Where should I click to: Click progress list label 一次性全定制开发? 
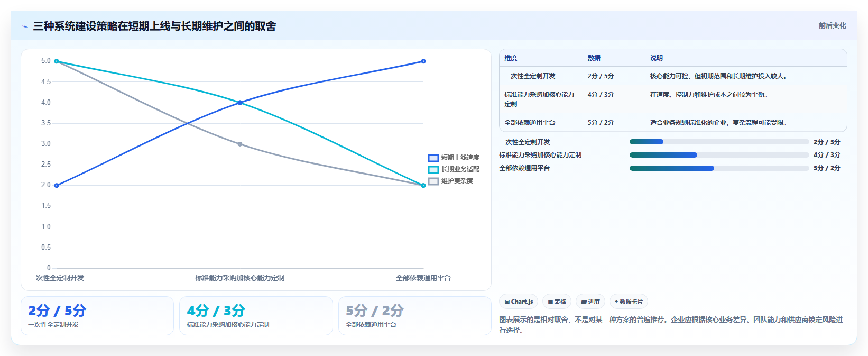coord(524,142)
